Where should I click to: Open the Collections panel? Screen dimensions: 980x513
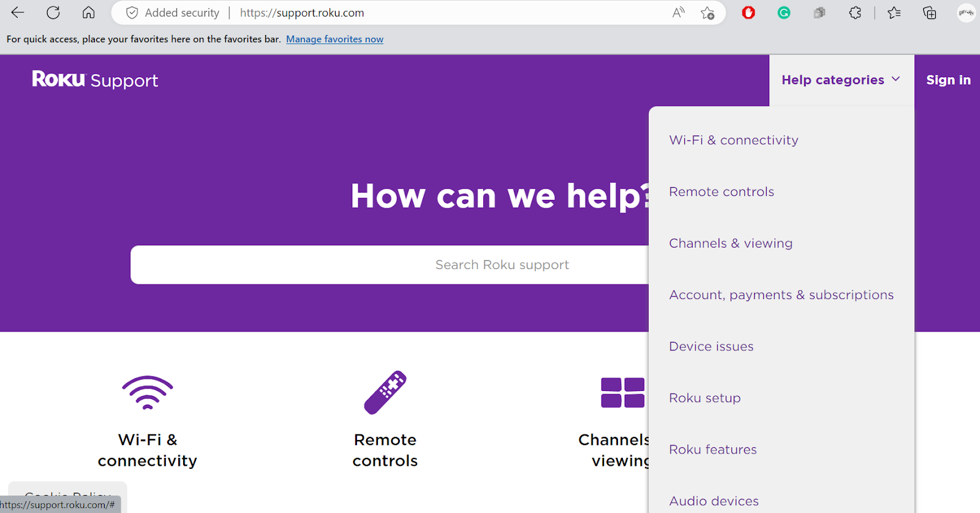930,12
